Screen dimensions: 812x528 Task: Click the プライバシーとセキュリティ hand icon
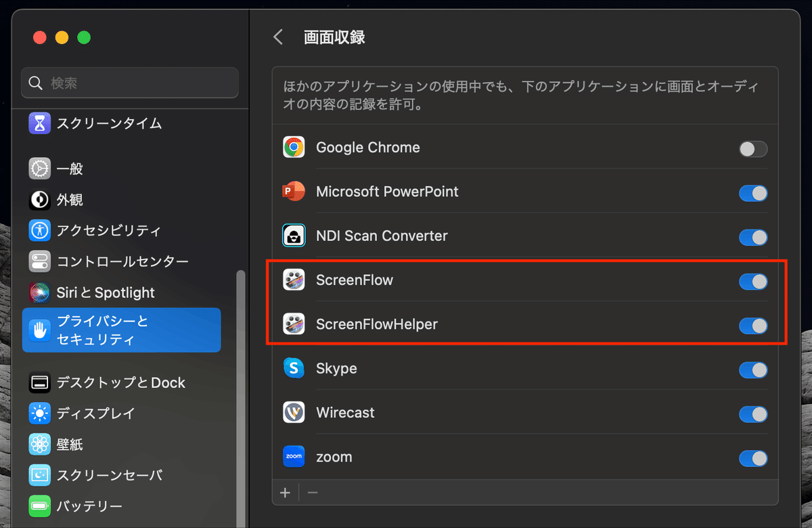pyautogui.click(x=40, y=330)
